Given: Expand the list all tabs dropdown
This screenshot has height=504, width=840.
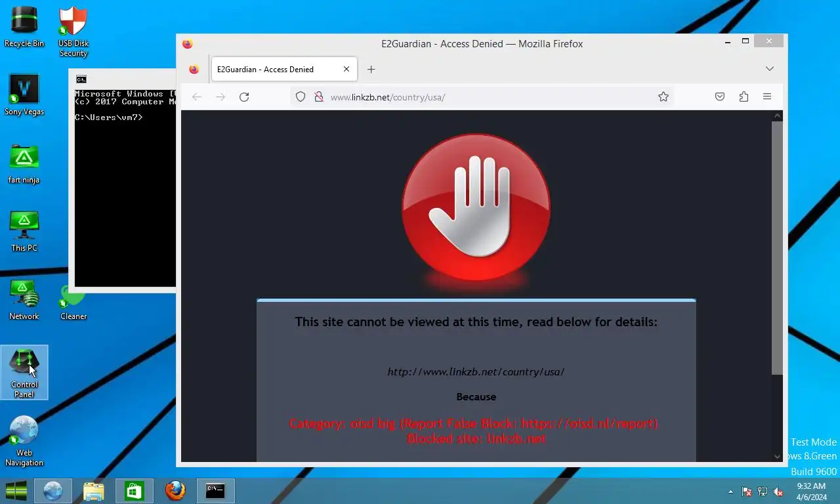Looking at the screenshot, I should tap(770, 69).
